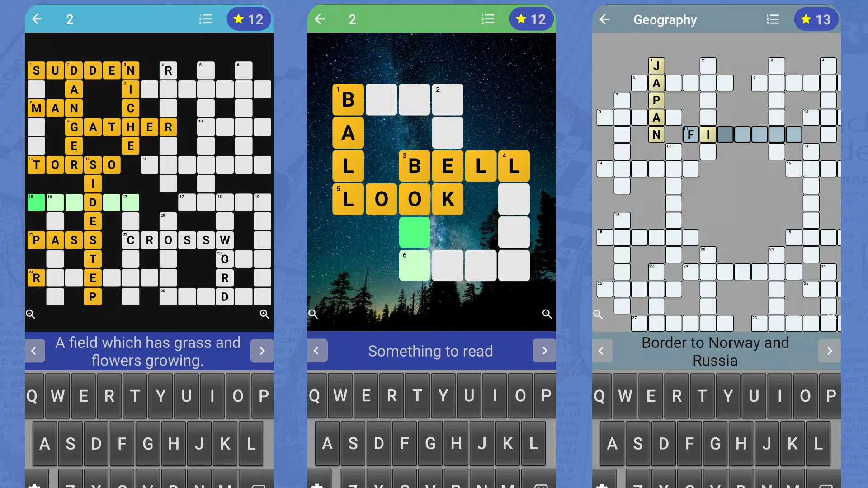Click the back arrow on middle puzzle
Viewport: 868px width, 488px height.
[x=321, y=19]
